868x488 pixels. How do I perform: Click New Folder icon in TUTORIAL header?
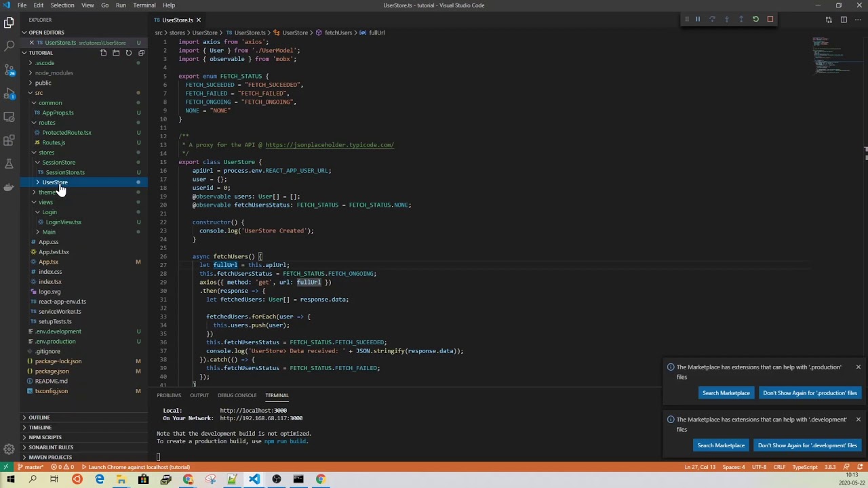point(116,53)
